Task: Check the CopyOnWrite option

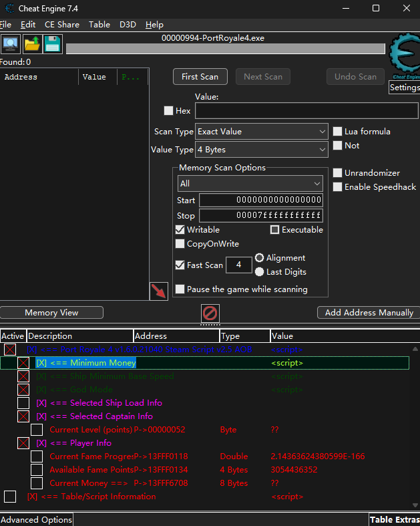Action: (x=180, y=243)
